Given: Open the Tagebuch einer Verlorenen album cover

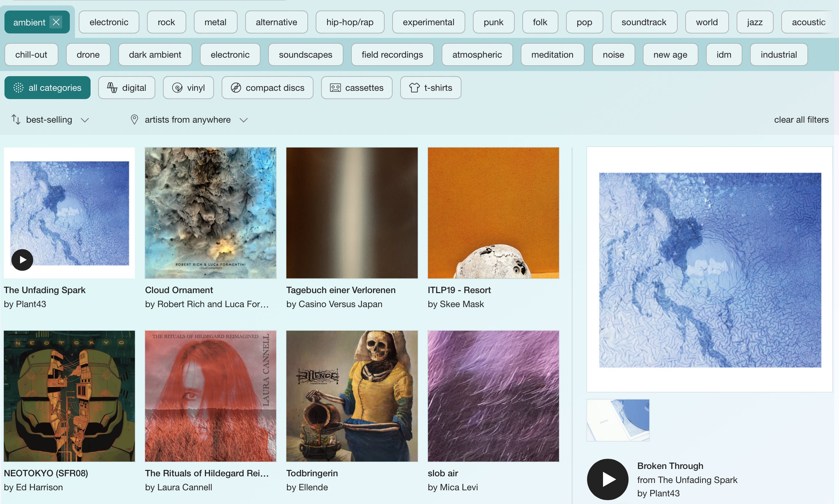Looking at the screenshot, I should tap(352, 213).
